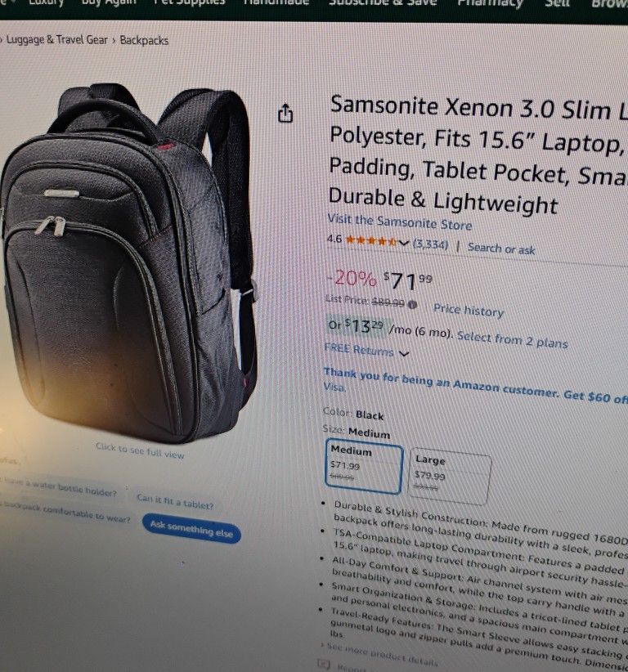The image size is (628, 672).
Task: Visit the Samsonite Store link
Action: point(400,222)
